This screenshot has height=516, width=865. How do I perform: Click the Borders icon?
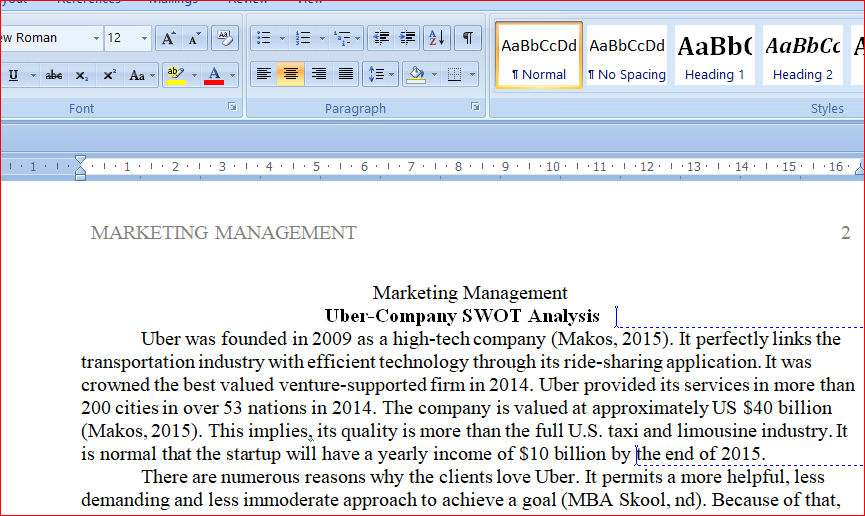click(x=455, y=74)
